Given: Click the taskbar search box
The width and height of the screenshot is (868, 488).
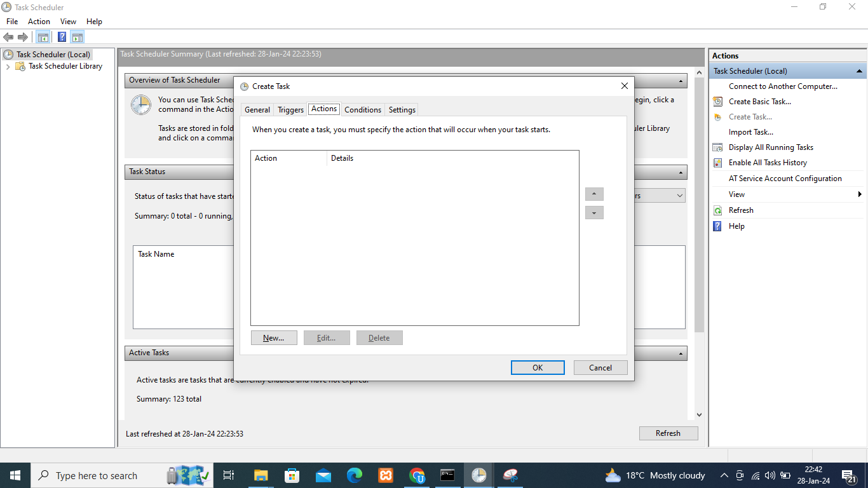Looking at the screenshot, I should click(121, 475).
